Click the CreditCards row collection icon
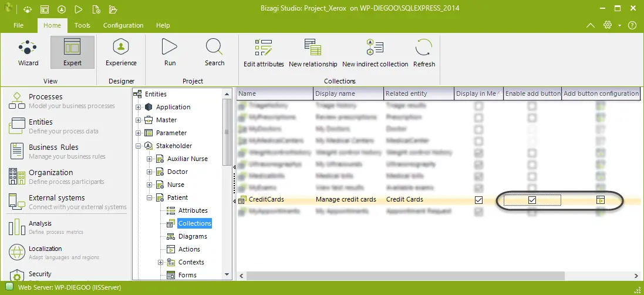Screen dimensions: 644x295 (242, 200)
